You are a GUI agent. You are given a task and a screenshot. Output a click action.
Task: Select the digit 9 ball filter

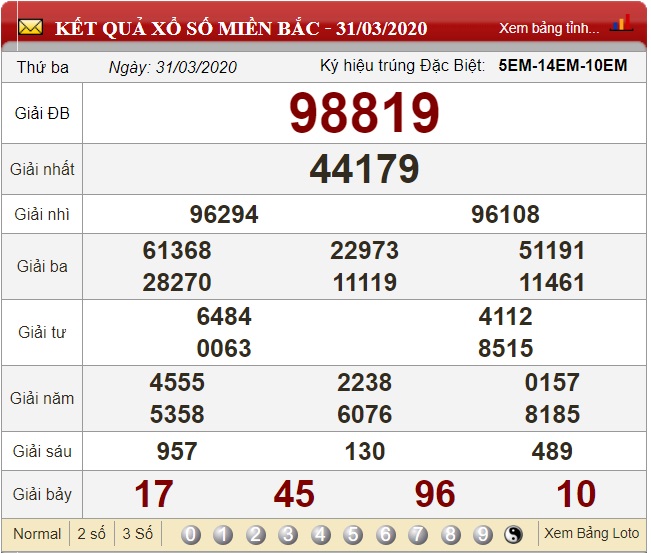click(x=483, y=534)
